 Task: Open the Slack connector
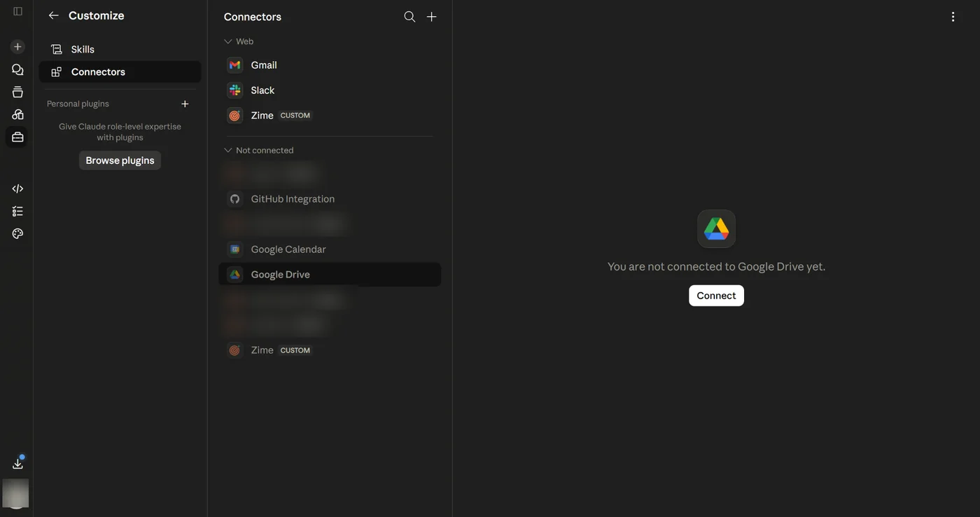tap(330, 90)
